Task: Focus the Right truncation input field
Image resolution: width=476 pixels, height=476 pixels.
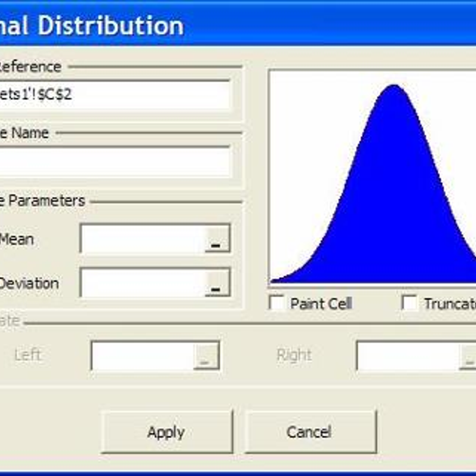Action: click(408, 356)
